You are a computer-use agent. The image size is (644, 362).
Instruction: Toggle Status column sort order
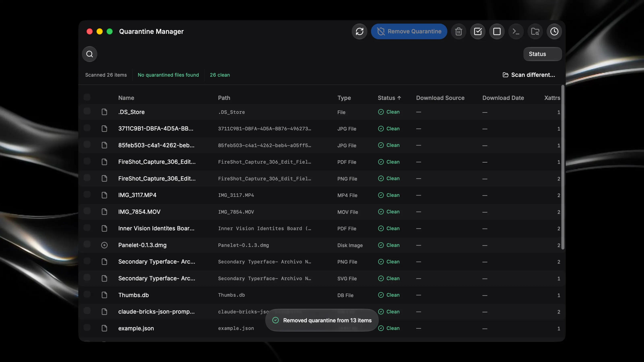(x=389, y=98)
